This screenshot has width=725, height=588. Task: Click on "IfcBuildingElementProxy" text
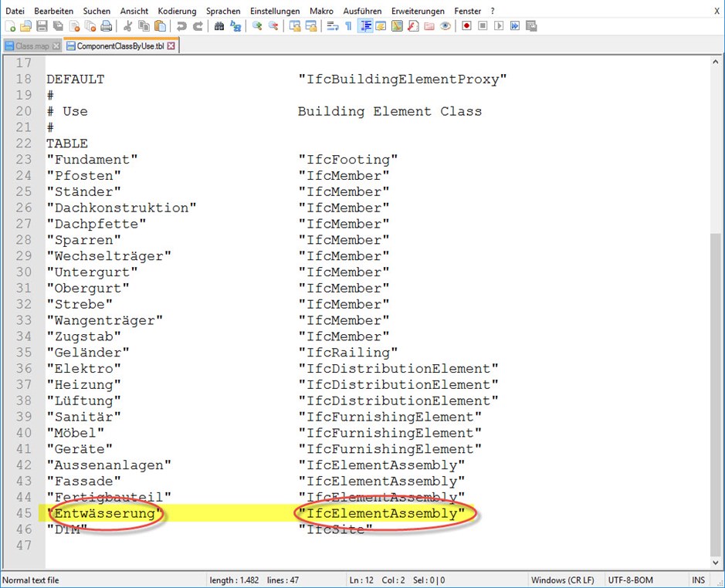tap(402, 79)
